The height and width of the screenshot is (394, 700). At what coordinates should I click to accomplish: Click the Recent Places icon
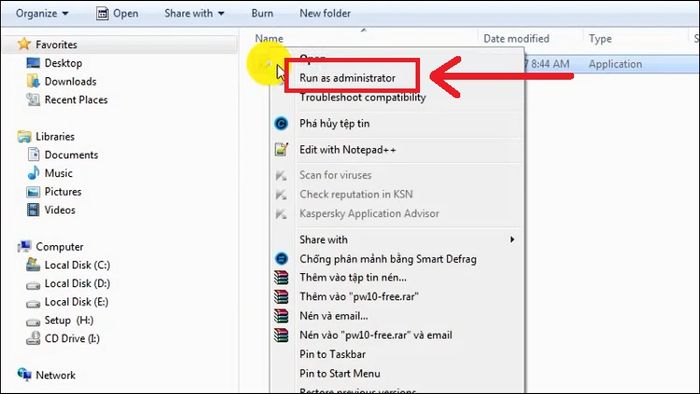[33, 100]
